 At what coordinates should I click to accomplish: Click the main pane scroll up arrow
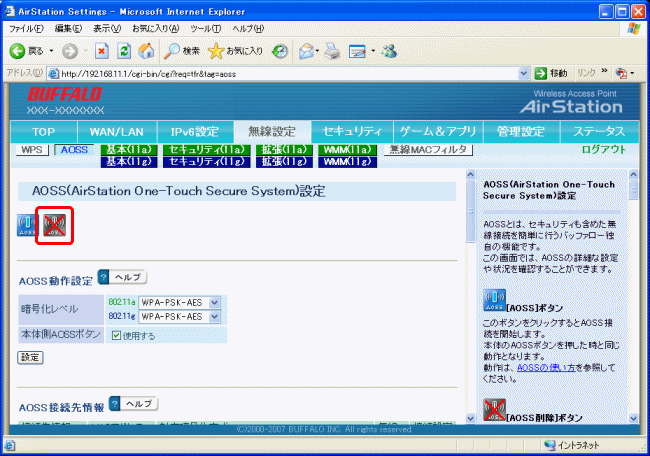pyautogui.click(x=470, y=175)
